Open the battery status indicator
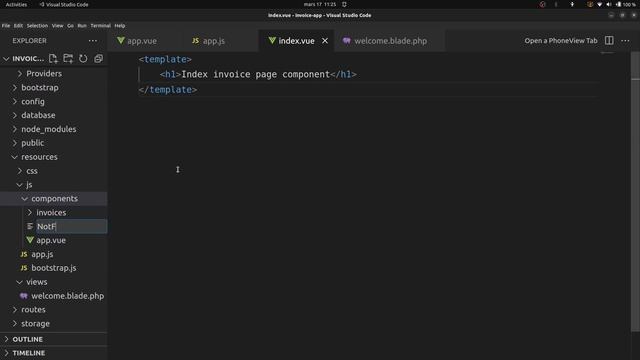The image size is (640, 360). (x=626, y=4)
